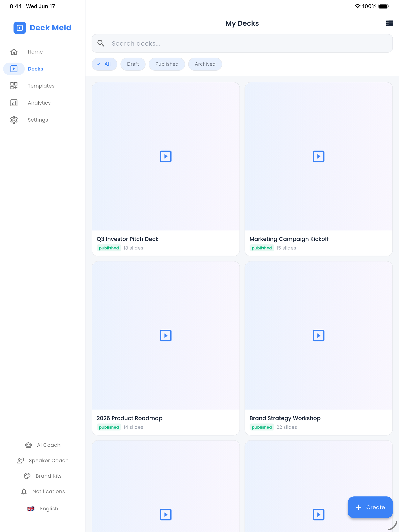Select the All filter chip
Screen dimensions: 399x532
(104, 64)
